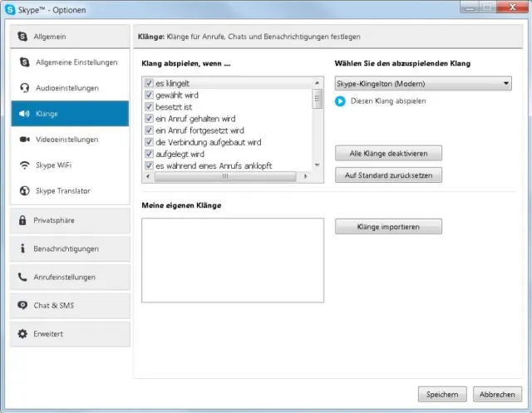Open the Benachrichtigungen section
Screen dimensions: 532x413
(x=70, y=248)
